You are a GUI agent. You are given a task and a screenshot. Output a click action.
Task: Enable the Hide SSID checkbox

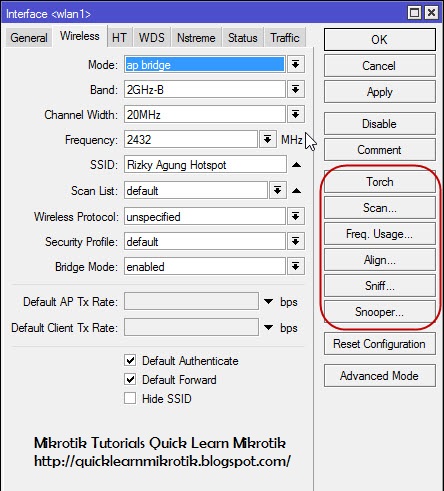pos(130,398)
